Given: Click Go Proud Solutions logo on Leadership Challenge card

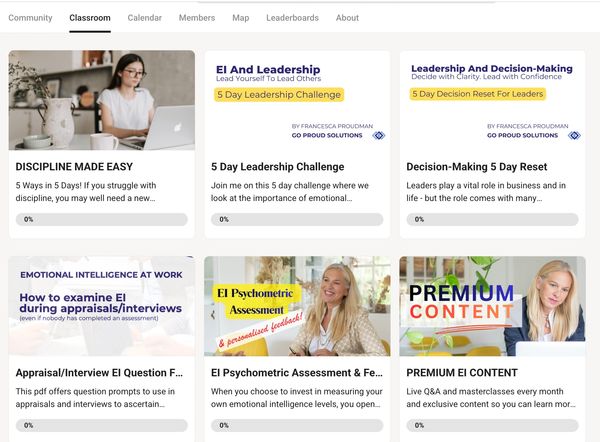Looking at the screenshot, I should tap(378, 135).
